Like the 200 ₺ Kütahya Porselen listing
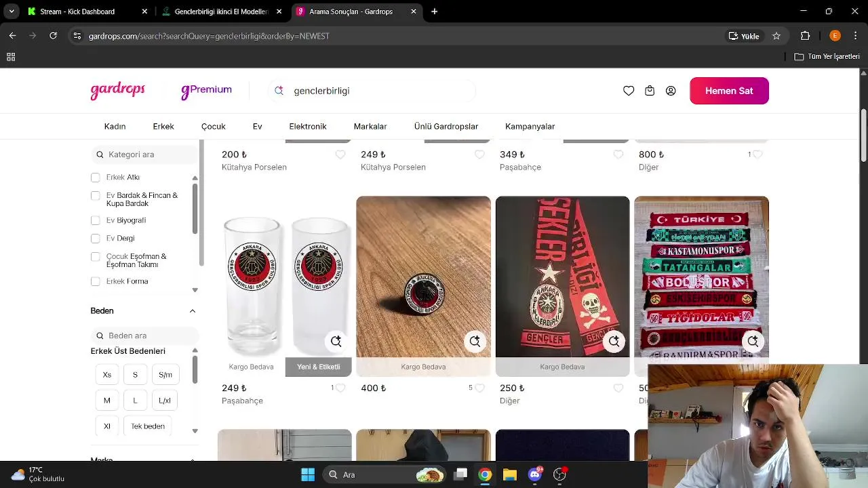The image size is (868, 488). pyautogui.click(x=340, y=155)
